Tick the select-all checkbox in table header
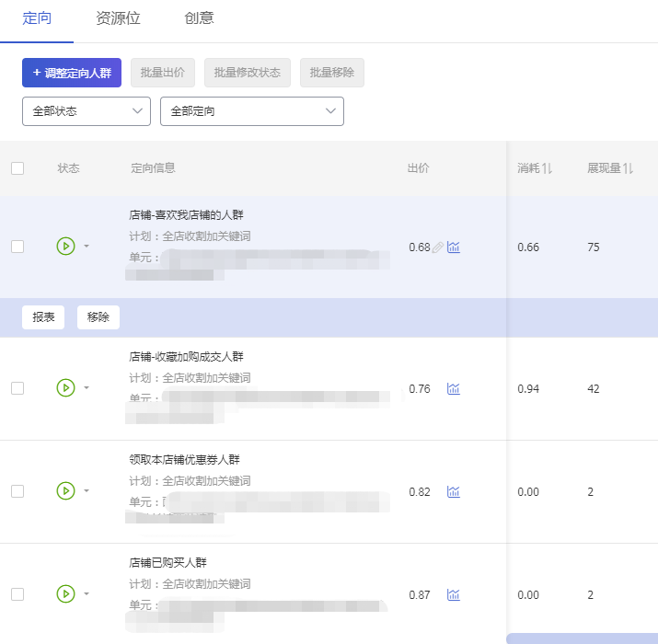This screenshot has height=644, width=658. 17,168
